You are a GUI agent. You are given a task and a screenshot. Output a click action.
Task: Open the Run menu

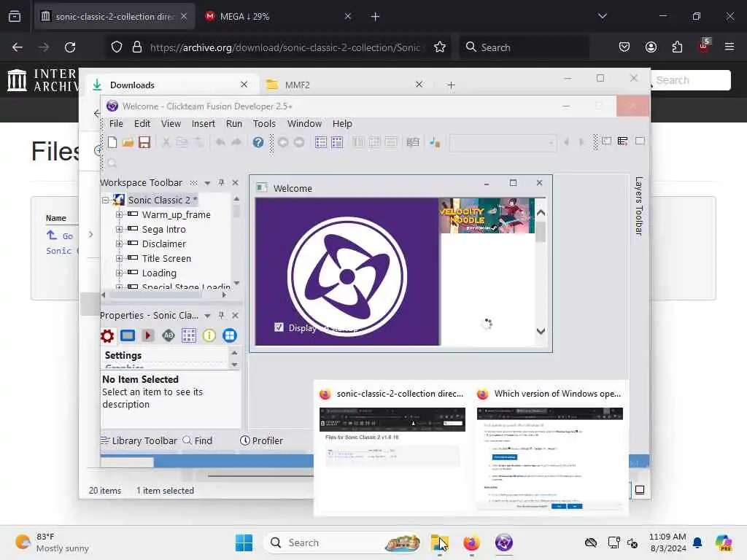(234, 123)
